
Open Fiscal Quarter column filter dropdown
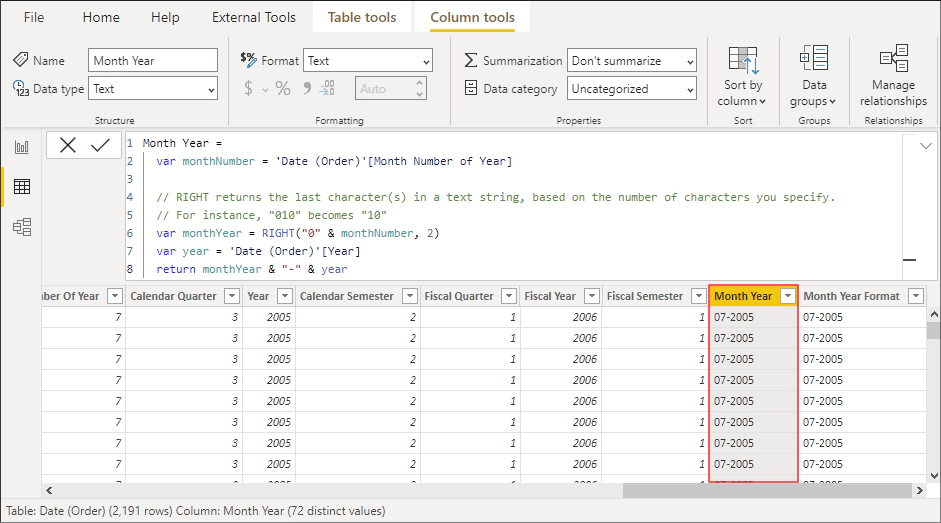click(x=509, y=296)
